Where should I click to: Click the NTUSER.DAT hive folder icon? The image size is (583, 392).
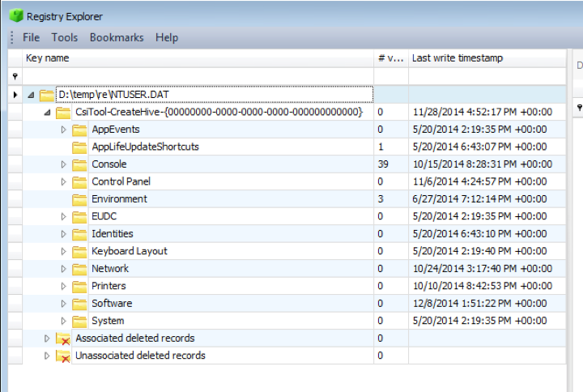(x=46, y=95)
